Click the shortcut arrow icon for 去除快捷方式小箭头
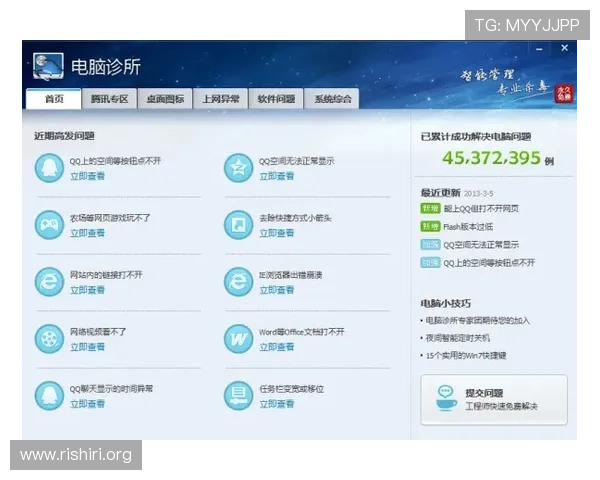 (x=238, y=225)
